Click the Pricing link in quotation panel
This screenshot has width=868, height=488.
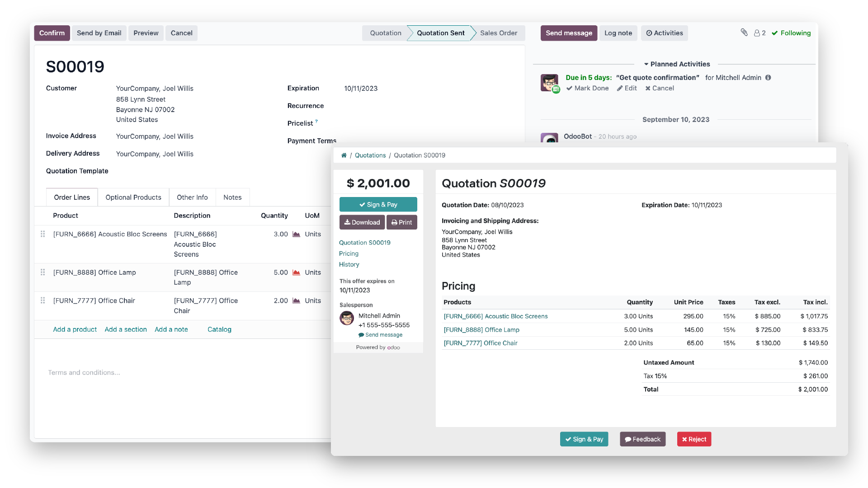click(348, 253)
